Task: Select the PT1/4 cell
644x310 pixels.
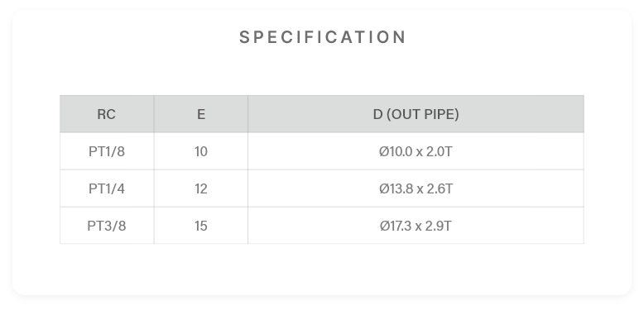Action: click(x=107, y=188)
